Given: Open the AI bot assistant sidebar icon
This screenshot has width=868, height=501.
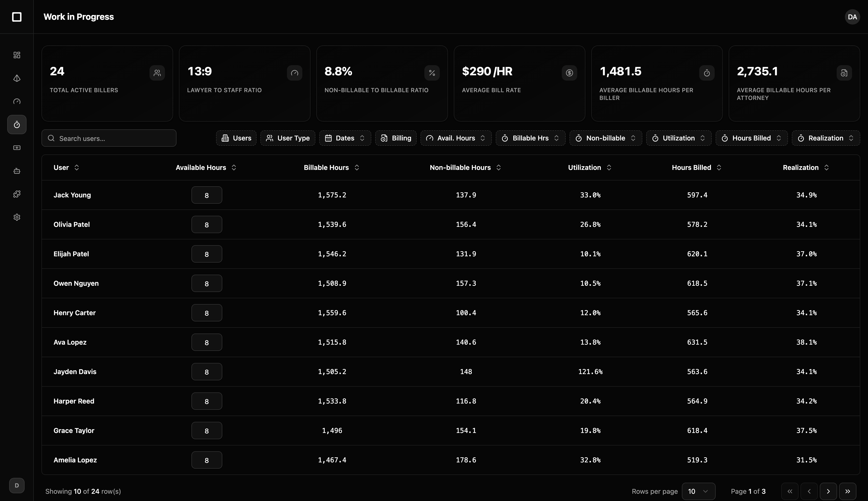Looking at the screenshot, I should (16, 171).
